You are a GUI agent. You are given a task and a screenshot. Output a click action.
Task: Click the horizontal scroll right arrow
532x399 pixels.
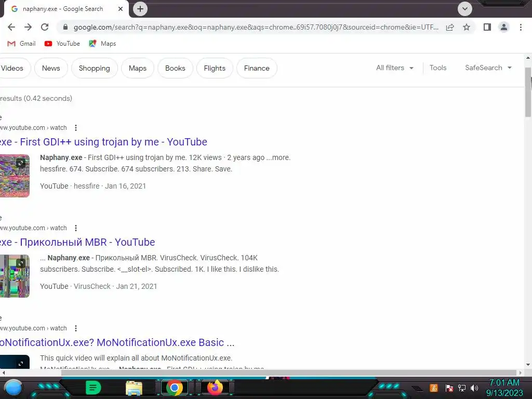(x=521, y=373)
